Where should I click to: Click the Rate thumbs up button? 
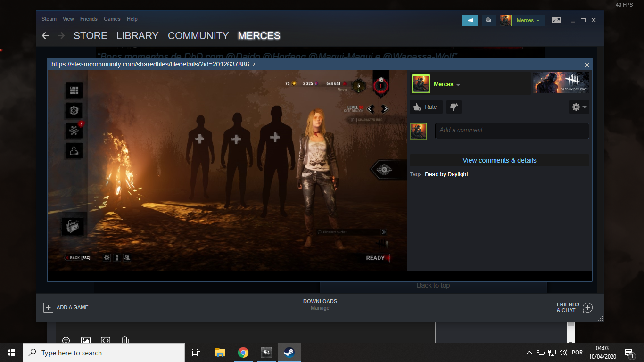[x=426, y=107]
